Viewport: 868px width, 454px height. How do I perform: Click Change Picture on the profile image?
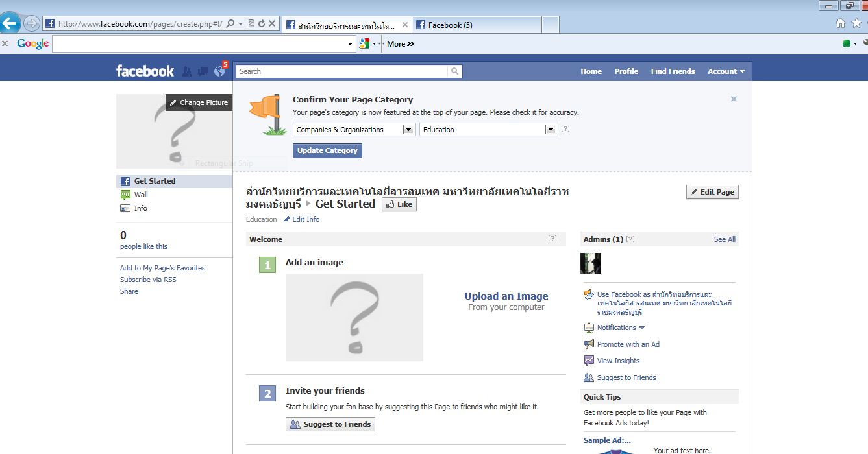[199, 102]
